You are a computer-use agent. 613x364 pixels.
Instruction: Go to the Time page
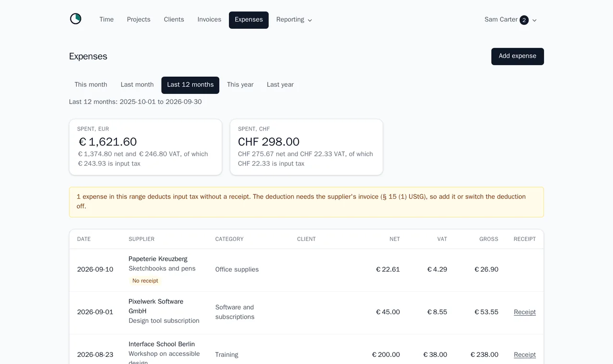tap(106, 20)
